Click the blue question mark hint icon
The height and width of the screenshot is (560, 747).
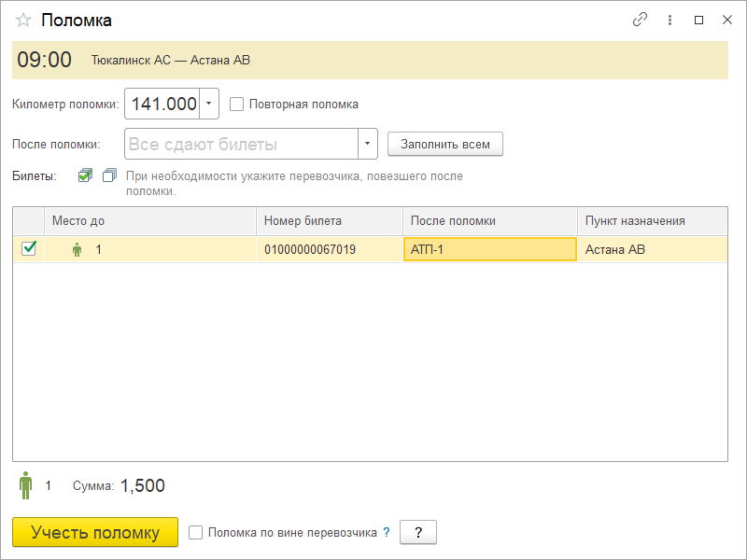pyautogui.click(x=387, y=533)
